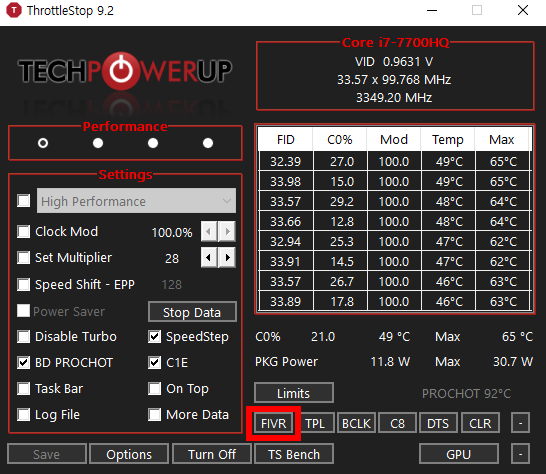Click the 30.7 W max power value
The image size is (546, 474).
tap(513, 362)
